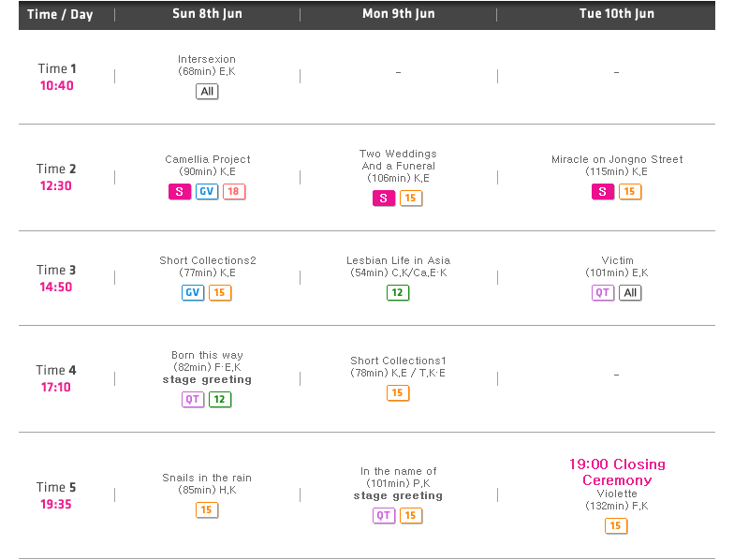Click the QT badge under Born this way
This screenshot has width=734, height=560.
pos(193,399)
